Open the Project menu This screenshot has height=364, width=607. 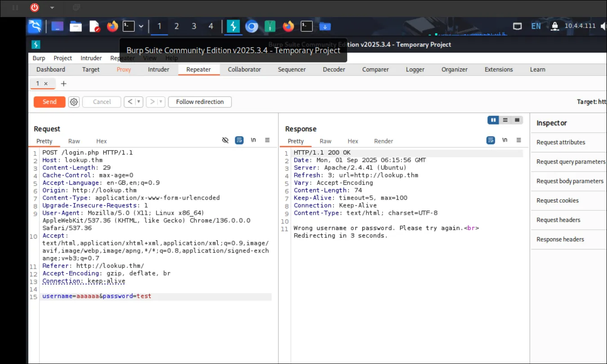63,58
